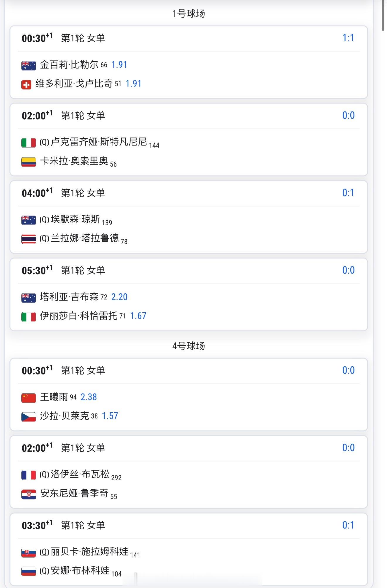The width and height of the screenshot is (387, 588).
Task: Click Slovakia flag beside 丽贝卡·施拉姆科娃
Action: tap(28, 553)
